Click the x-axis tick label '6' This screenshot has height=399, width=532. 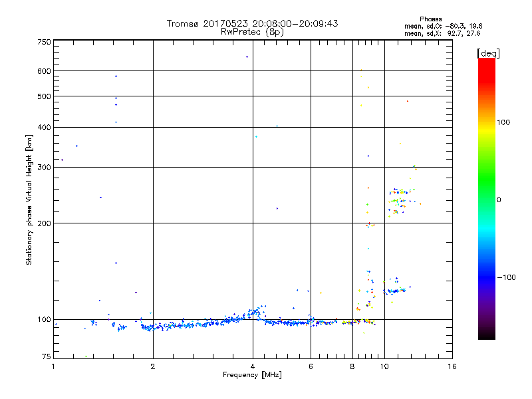(x=311, y=366)
